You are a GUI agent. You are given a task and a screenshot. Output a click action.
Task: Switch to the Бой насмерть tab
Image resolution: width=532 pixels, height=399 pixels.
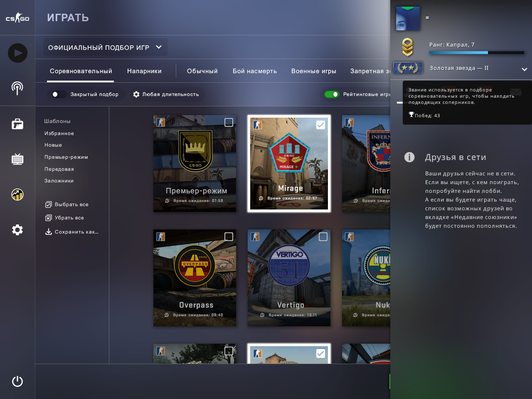[255, 71]
